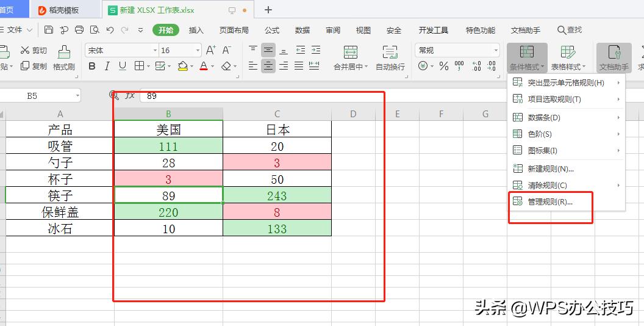Apply the yellow fill color swatch
Screen dimensions: 644x326
(x=183, y=66)
